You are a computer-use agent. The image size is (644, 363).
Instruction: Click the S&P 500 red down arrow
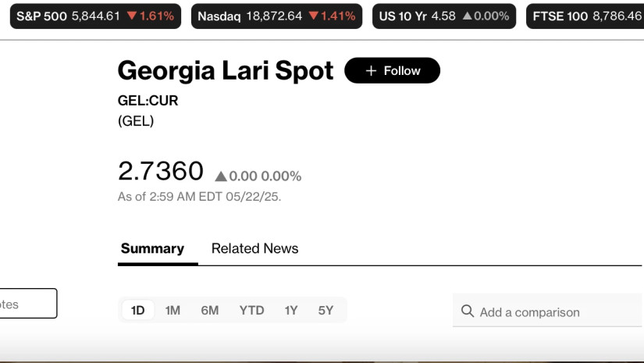[x=131, y=16]
